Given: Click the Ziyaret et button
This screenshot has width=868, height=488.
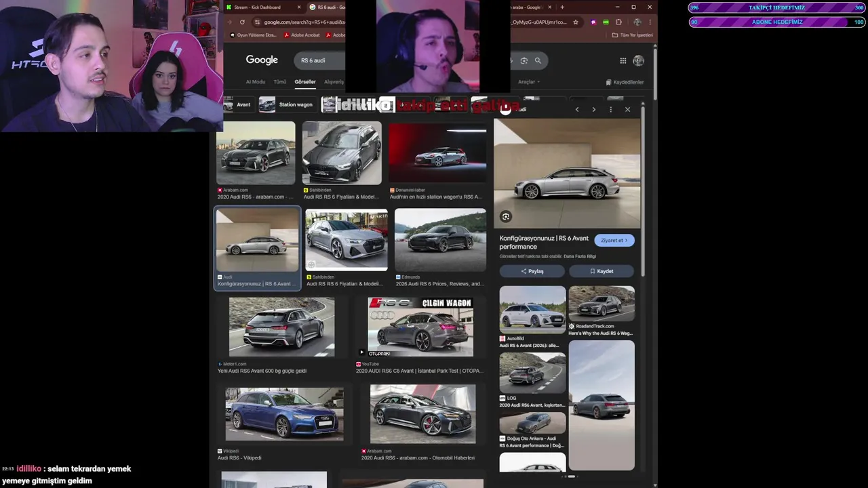Looking at the screenshot, I should [x=614, y=240].
